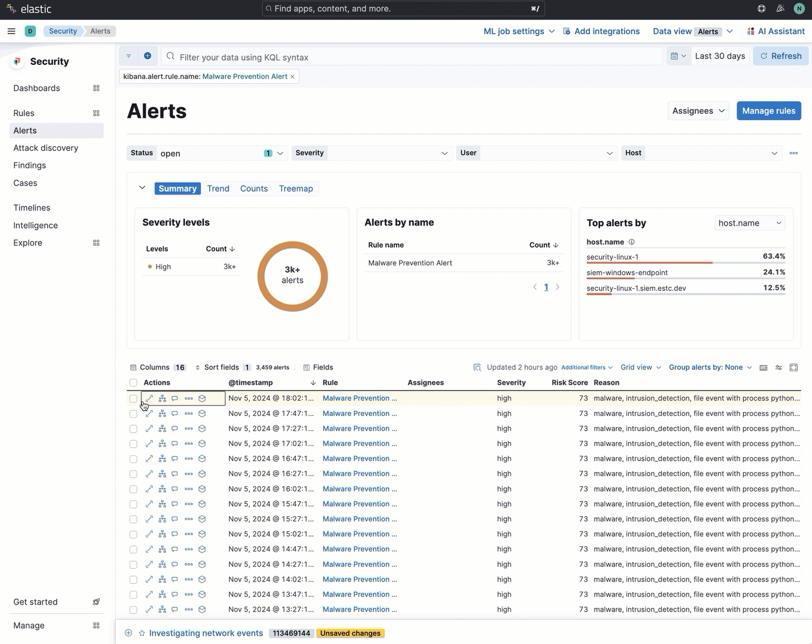Expand the Severity filter dropdown

pyautogui.click(x=372, y=153)
